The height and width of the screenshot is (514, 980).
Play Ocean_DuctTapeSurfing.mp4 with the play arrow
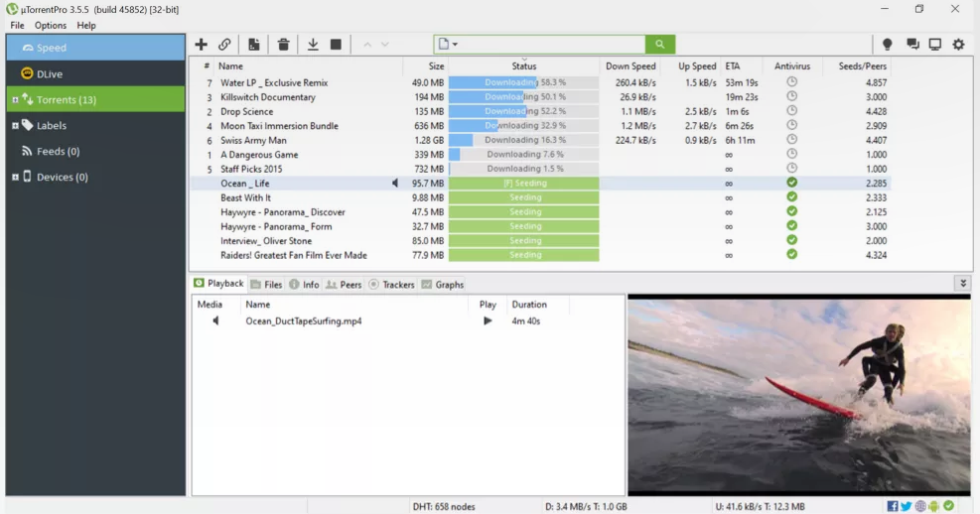point(488,321)
